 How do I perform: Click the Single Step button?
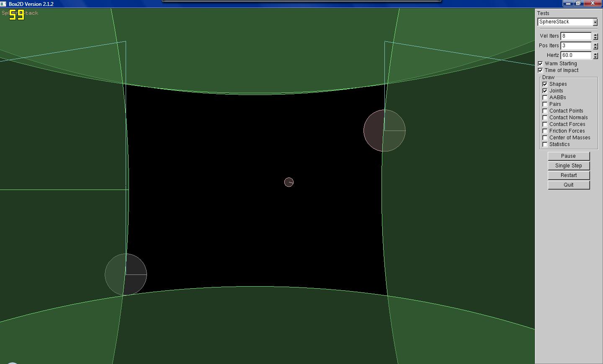[x=569, y=166]
